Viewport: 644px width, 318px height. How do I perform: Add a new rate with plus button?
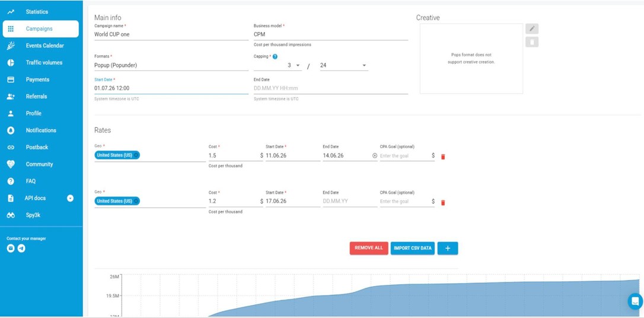point(448,248)
